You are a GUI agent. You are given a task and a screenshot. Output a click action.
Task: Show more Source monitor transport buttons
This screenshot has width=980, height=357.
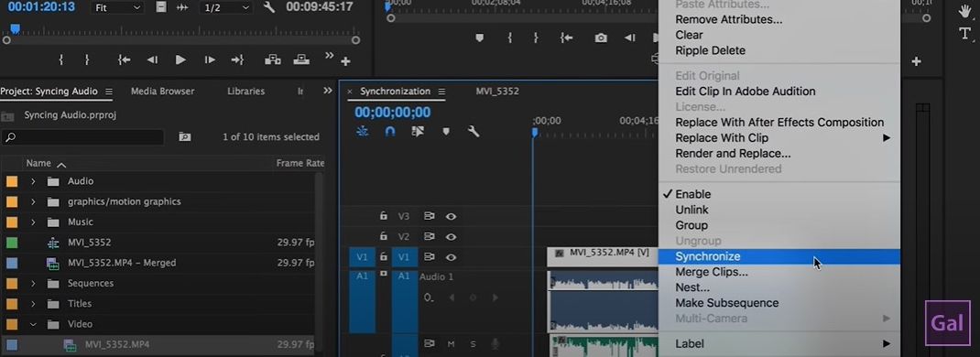(x=330, y=56)
